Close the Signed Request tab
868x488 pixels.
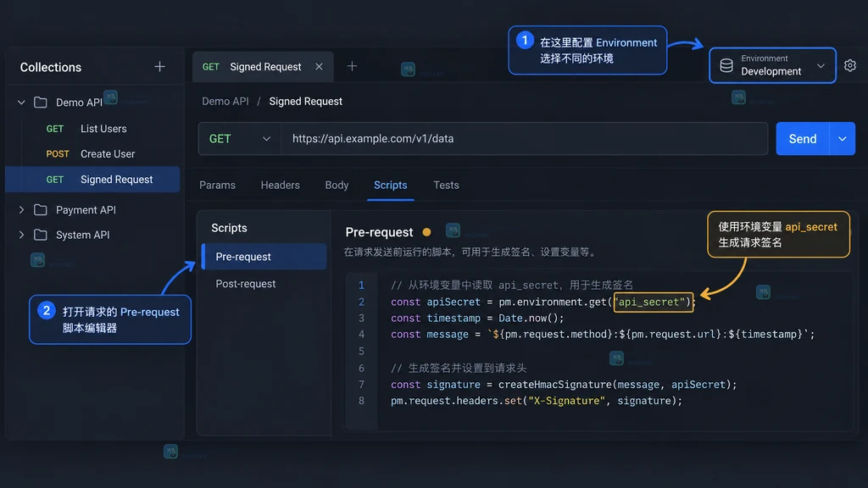[x=319, y=66]
